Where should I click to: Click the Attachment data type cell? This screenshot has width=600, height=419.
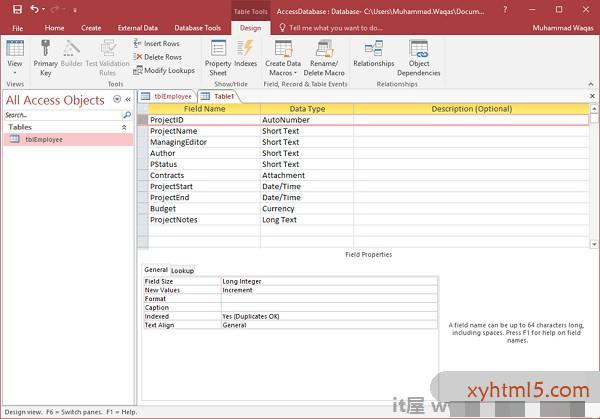click(x=307, y=175)
